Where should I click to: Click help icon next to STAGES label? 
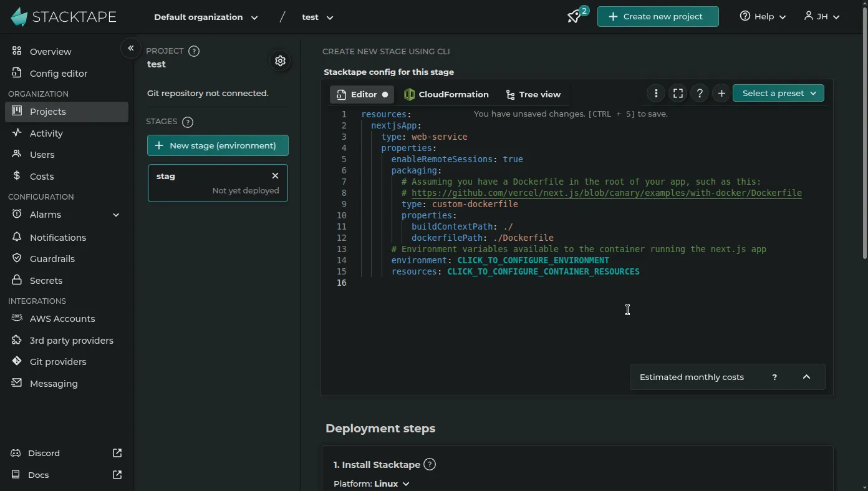[x=188, y=122]
